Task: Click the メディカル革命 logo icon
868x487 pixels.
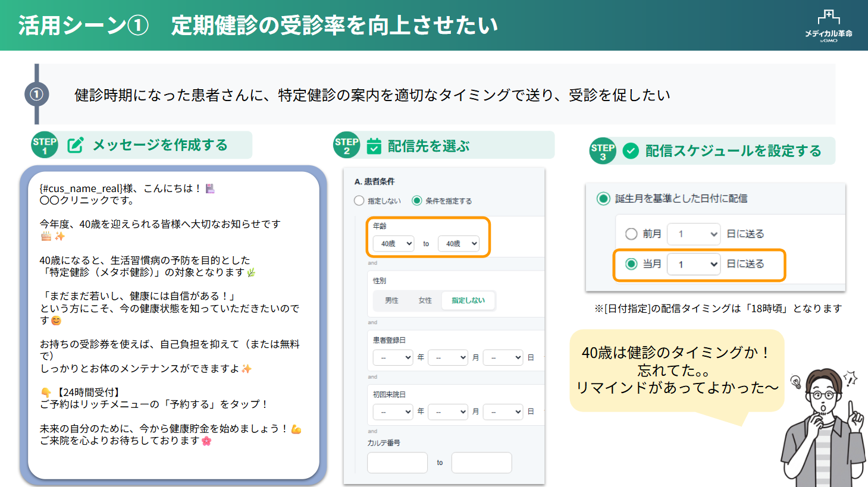Action: (x=828, y=25)
